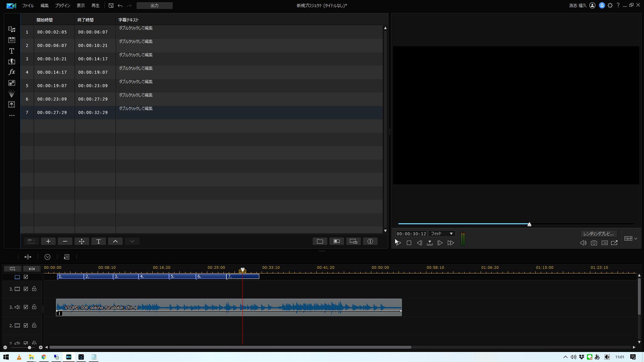Expand more rooms with three-dots button
644x362 pixels.
[12, 115]
